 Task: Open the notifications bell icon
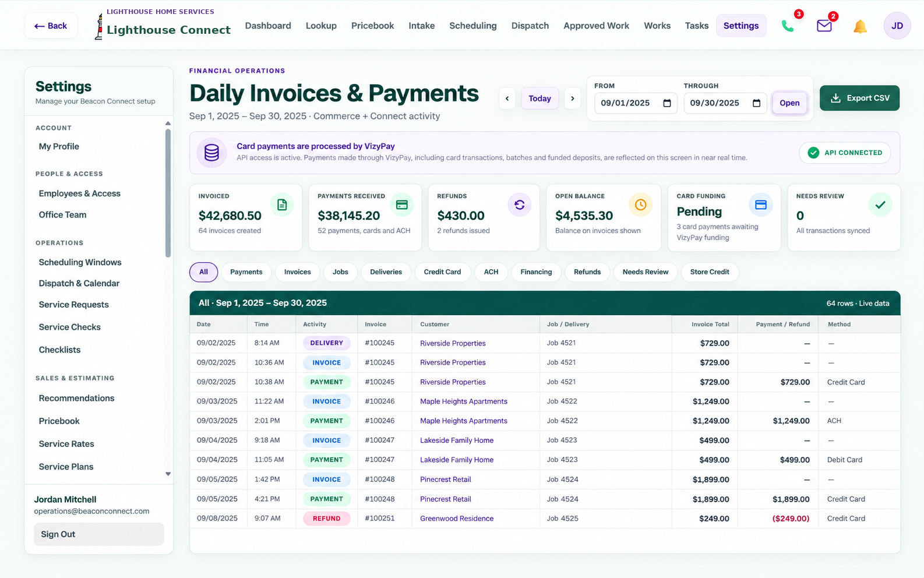(860, 26)
